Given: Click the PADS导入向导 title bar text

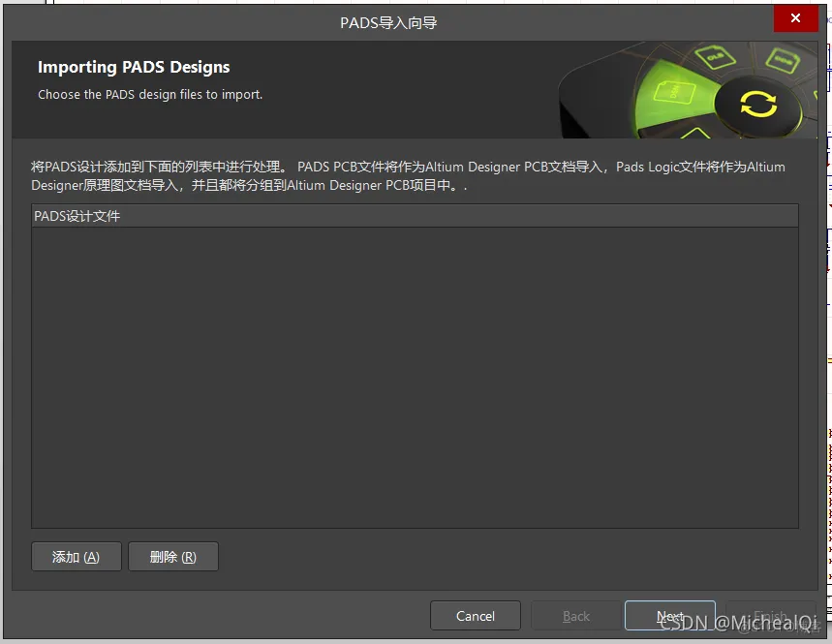Looking at the screenshot, I should click(x=388, y=23).
